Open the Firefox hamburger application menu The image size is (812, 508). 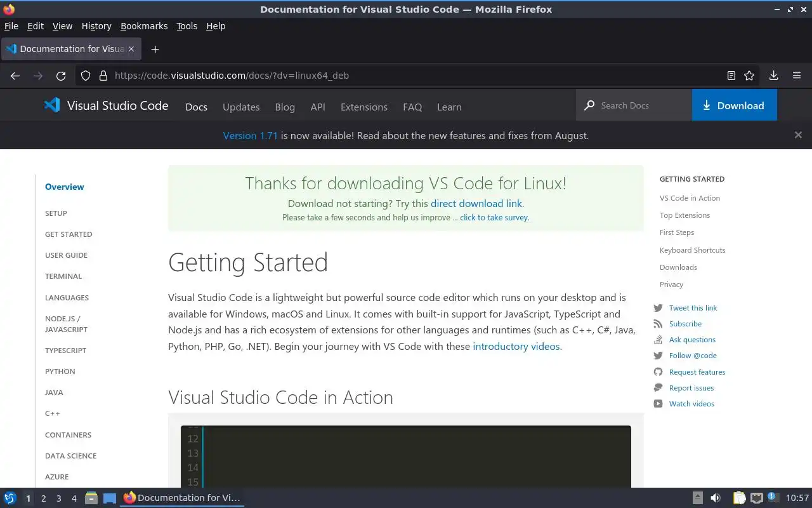[x=797, y=76]
